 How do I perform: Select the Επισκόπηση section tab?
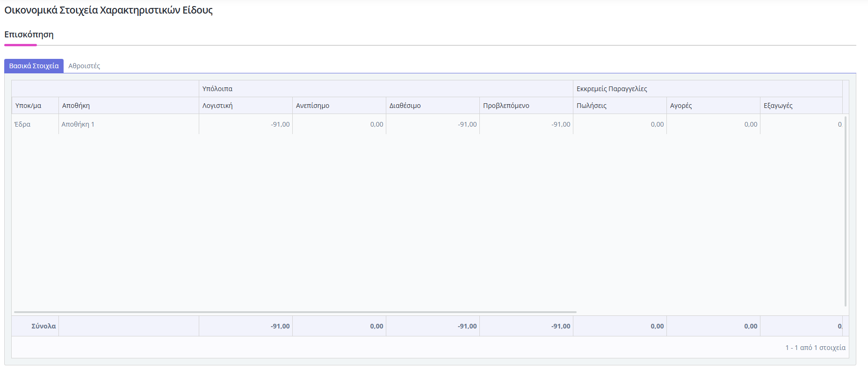coord(29,35)
